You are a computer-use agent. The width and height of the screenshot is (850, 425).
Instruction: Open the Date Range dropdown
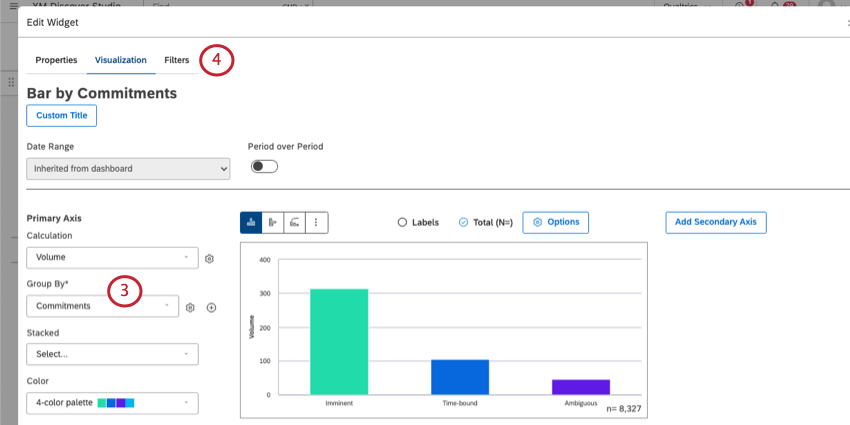tap(128, 169)
